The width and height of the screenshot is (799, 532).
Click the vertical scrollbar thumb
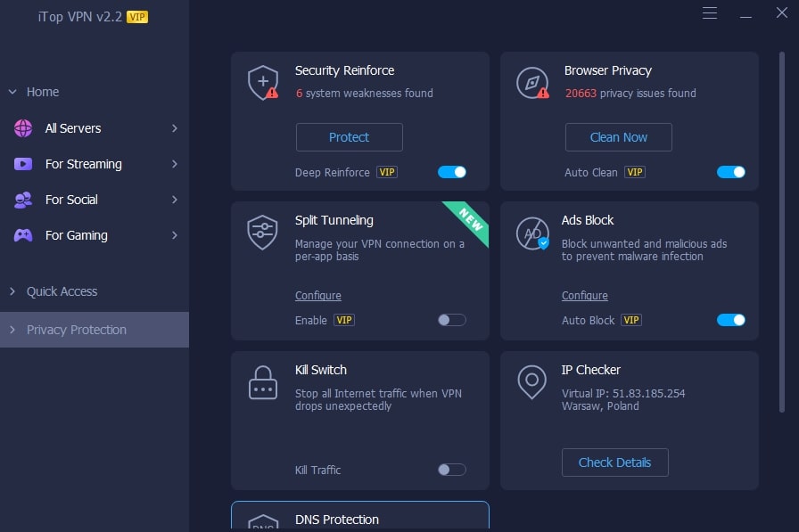[x=782, y=232]
